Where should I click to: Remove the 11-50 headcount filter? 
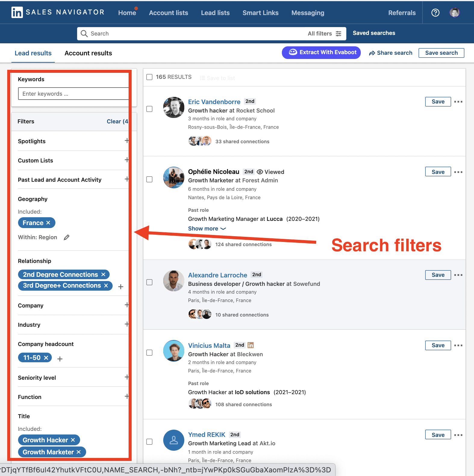(46, 358)
